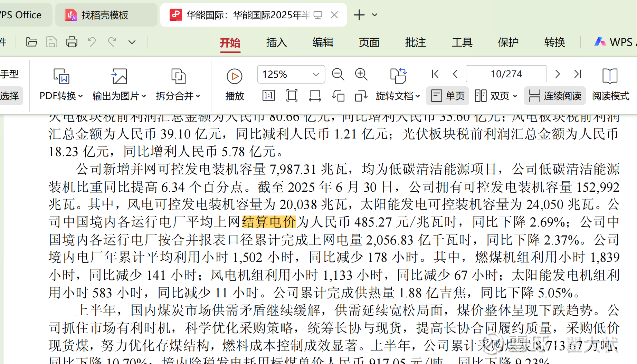
Task: Add a new tab with the plus button
Action: click(359, 15)
